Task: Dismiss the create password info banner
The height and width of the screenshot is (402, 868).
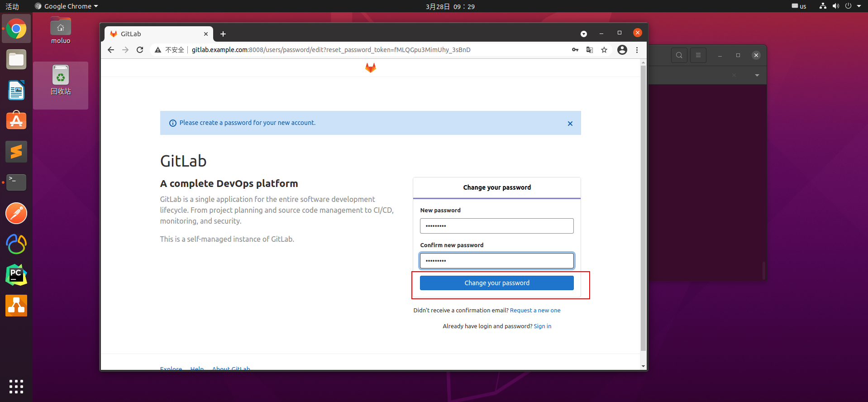Action: tap(570, 124)
